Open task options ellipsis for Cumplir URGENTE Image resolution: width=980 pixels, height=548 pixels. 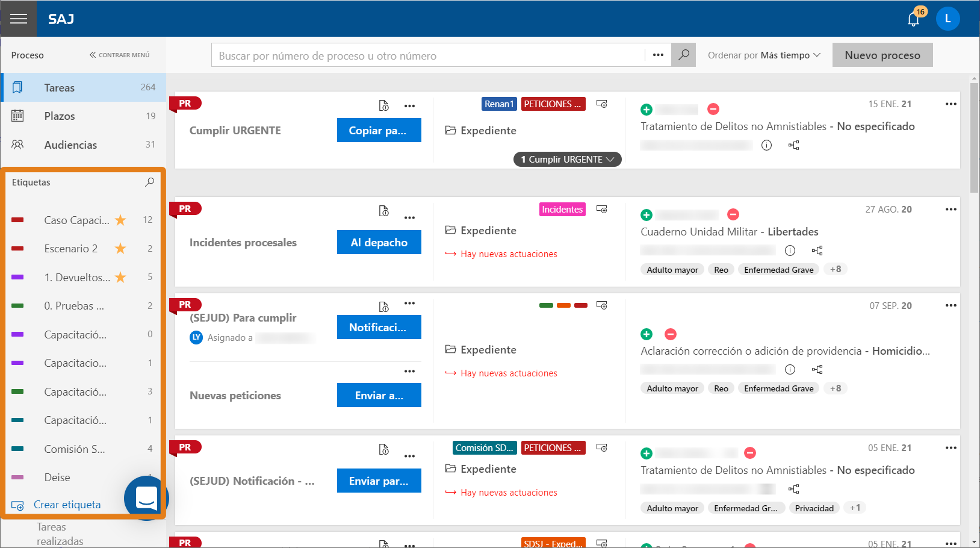click(x=409, y=106)
